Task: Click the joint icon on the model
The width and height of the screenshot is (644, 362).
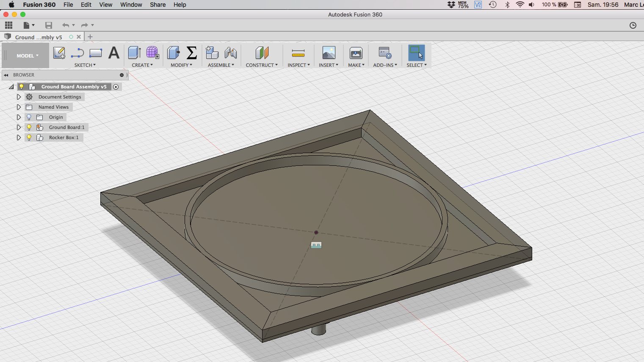Action: [316, 245]
